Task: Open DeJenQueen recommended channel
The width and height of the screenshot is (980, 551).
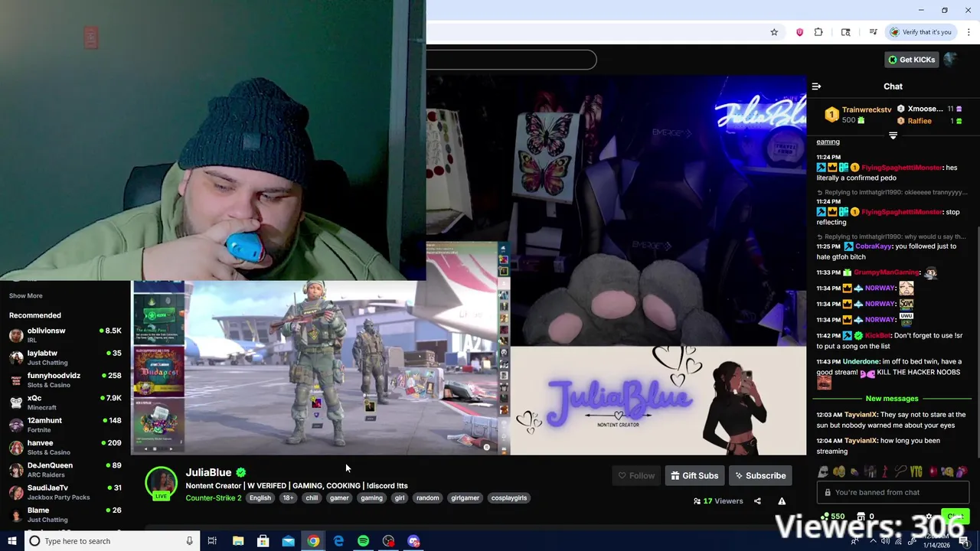Action: point(64,469)
